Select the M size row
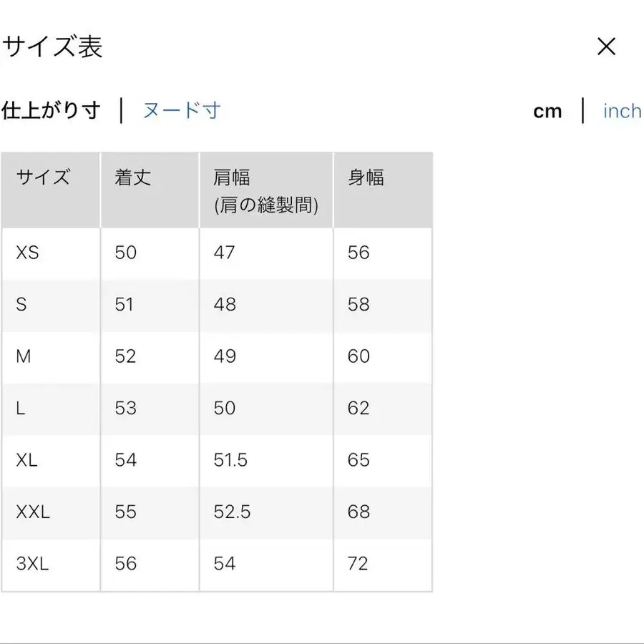The image size is (644, 644). tap(50, 356)
